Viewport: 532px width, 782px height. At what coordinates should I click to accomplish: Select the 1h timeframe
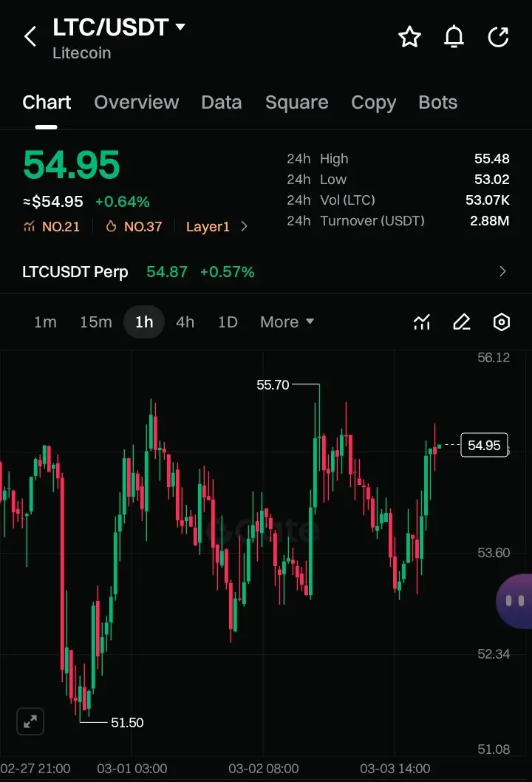(144, 322)
